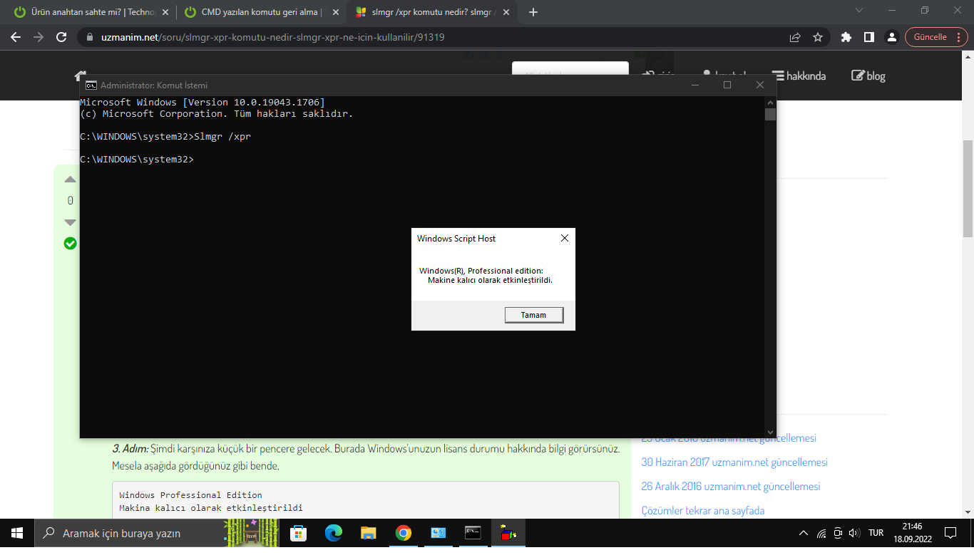Click the web page vertical scrollbar
Image resolution: width=974 pixels, height=560 pixels.
point(968,189)
